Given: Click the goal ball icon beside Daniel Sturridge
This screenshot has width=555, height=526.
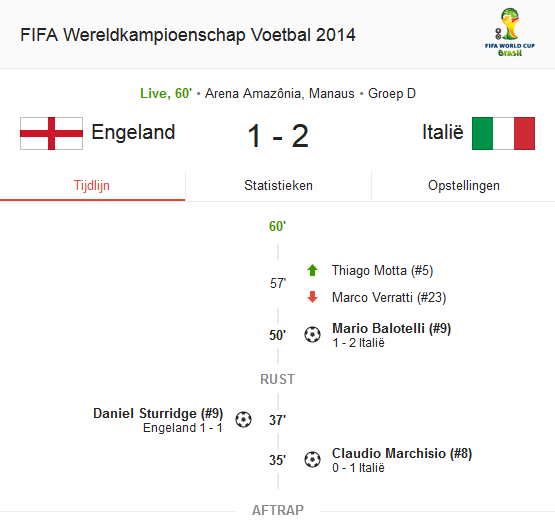Looking at the screenshot, I should coord(244,420).
